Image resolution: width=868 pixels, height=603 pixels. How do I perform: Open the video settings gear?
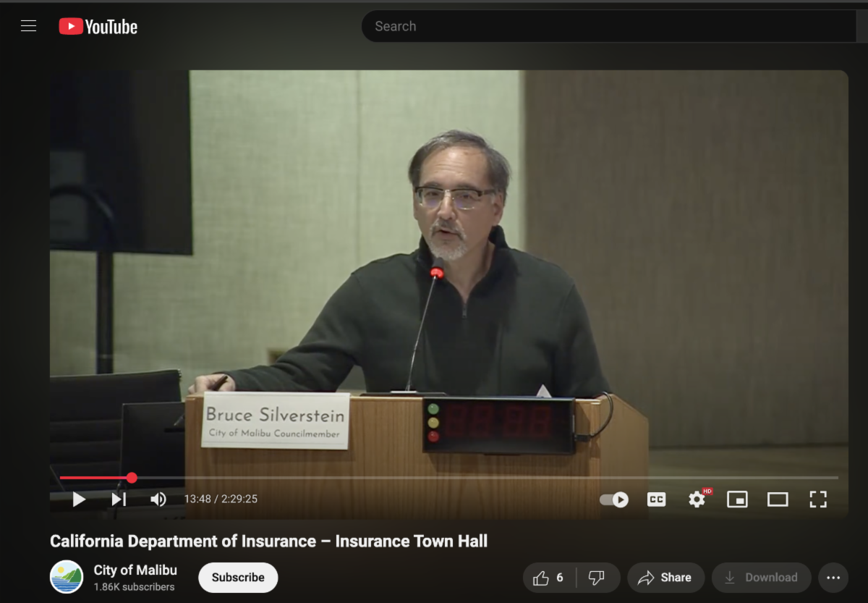point(697,499)
